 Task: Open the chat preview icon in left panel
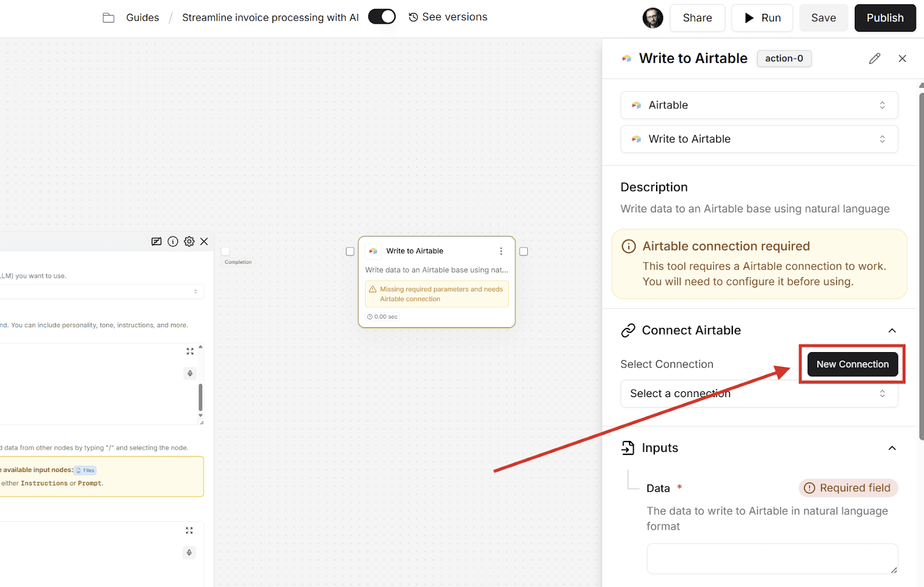(157, 242)
